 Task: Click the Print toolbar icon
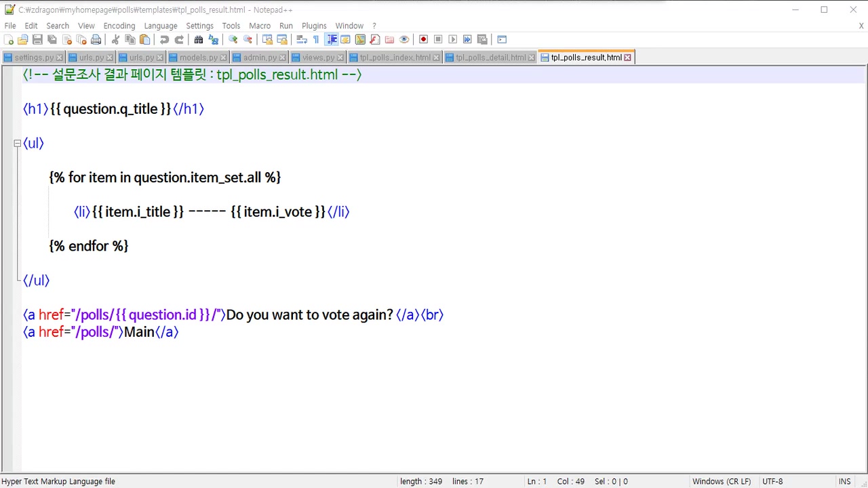pyautogui.click(x=96, y=39)
